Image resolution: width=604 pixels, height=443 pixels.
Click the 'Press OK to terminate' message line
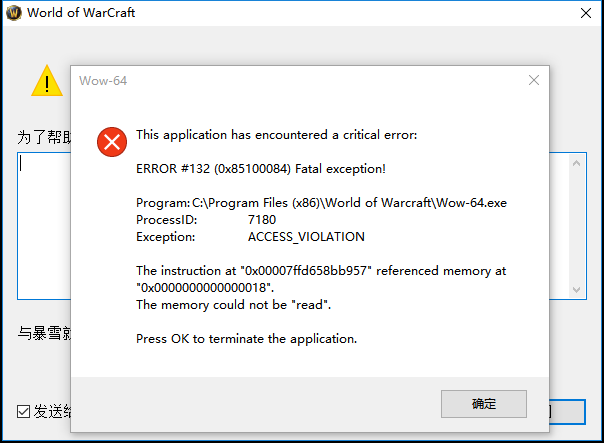[x=247, y=339]
